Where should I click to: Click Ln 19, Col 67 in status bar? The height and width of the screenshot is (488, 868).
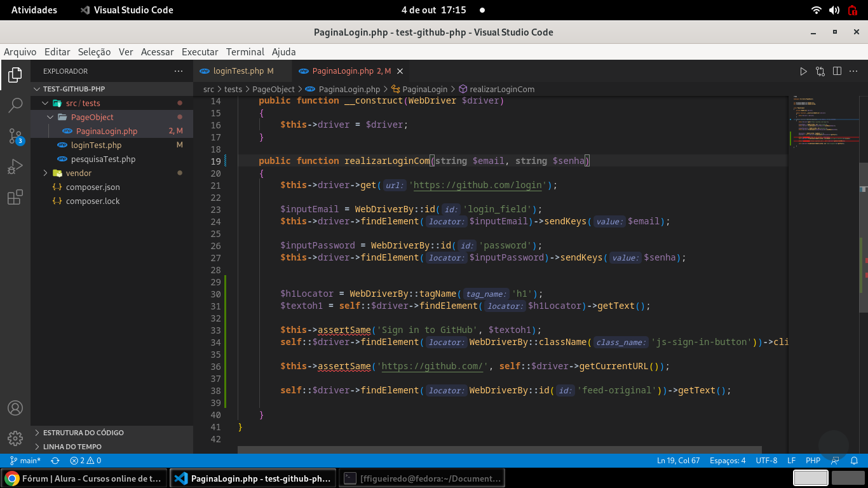[x=678, y=461]
